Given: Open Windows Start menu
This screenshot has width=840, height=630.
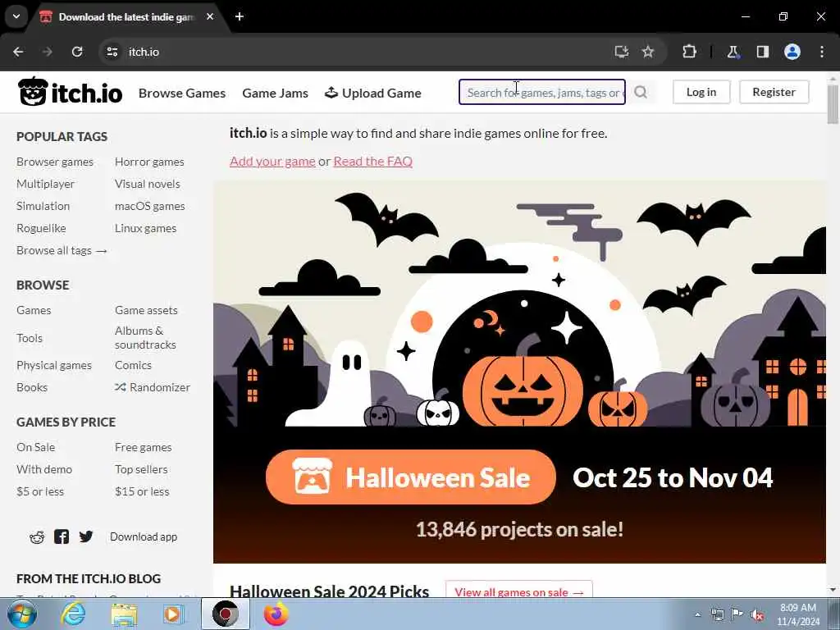Looking at the screenshot, I should (x=22, y=614).
